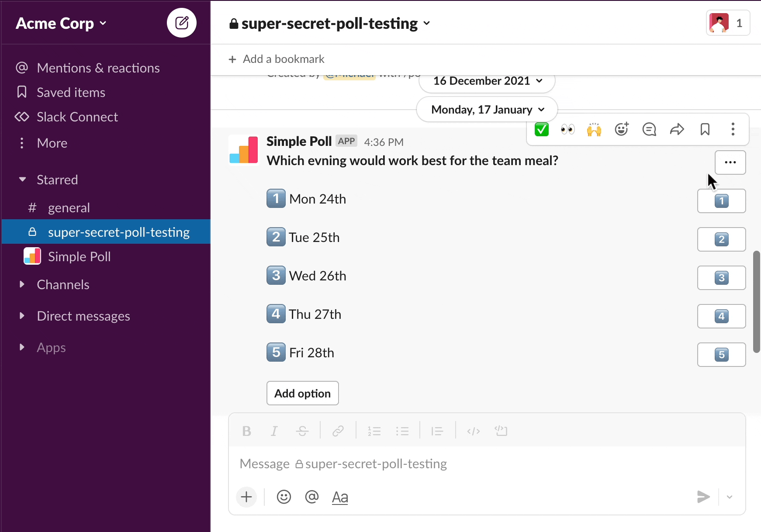Screen dimensions: 761x532
Task: Open the add reaction emoji picker
Action: coord(622,129)
